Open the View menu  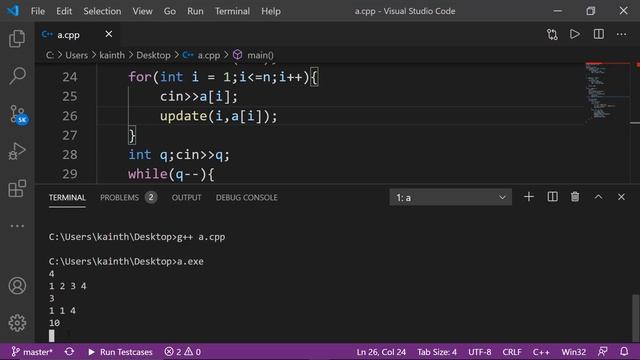pos(142,11)
